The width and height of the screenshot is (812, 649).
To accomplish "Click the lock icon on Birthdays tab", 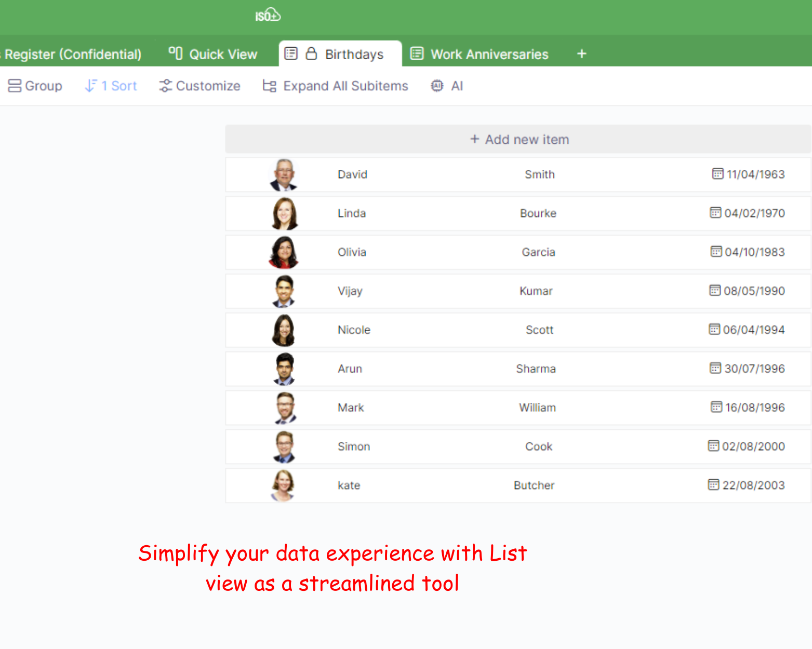I will click(x=311, y=53).
